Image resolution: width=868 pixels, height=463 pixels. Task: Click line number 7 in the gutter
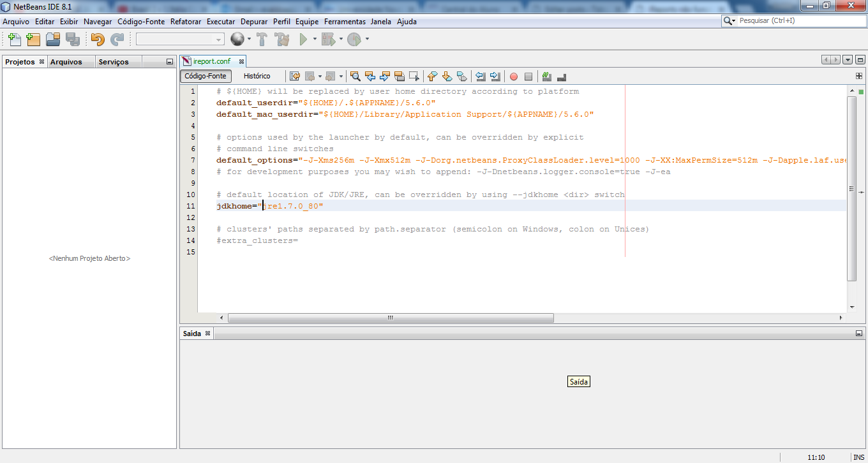point(193,160)
